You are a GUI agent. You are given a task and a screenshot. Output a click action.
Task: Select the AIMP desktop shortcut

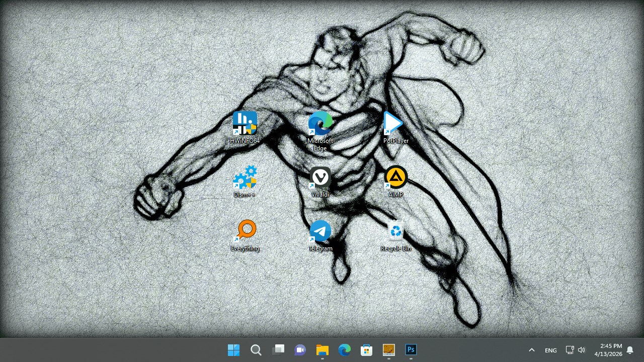click(396, 177)
